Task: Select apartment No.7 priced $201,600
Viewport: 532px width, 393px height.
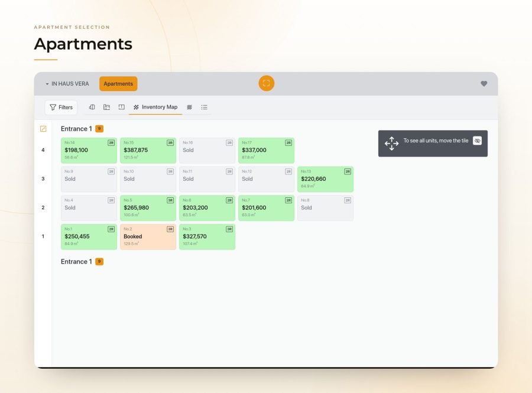Action: (267, 208)
